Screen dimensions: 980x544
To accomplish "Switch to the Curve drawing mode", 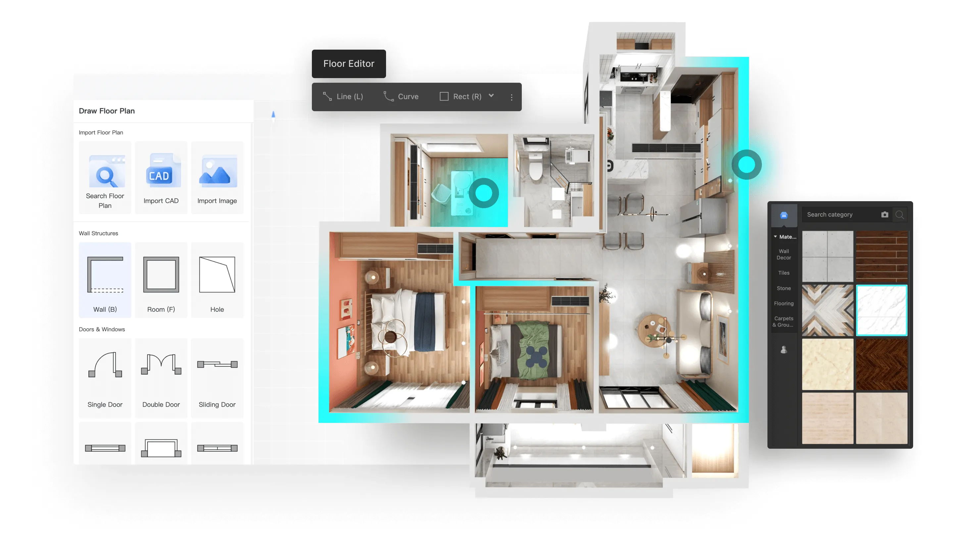I will click(x=401, y=97).
